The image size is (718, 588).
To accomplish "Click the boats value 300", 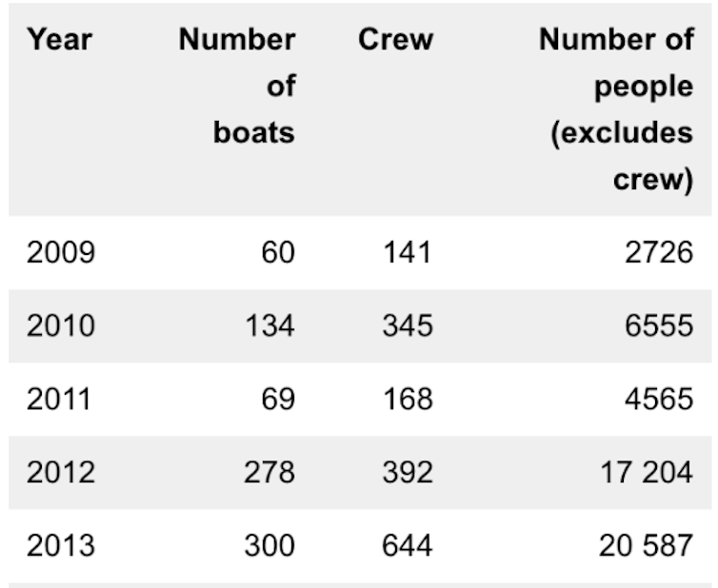I will 269,545.
